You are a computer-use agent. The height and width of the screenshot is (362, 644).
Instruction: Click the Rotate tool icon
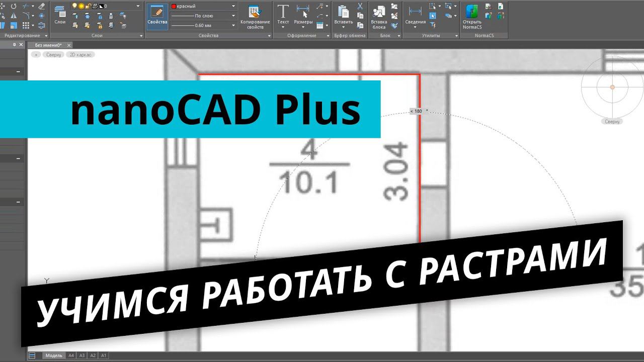point(14,6)
